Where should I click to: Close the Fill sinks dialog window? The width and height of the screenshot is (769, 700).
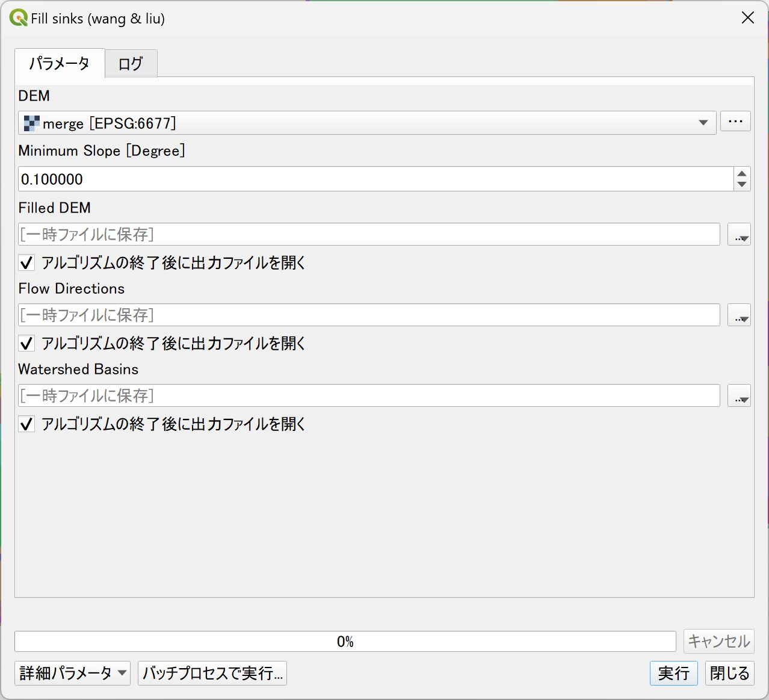(x=748, y=18)
